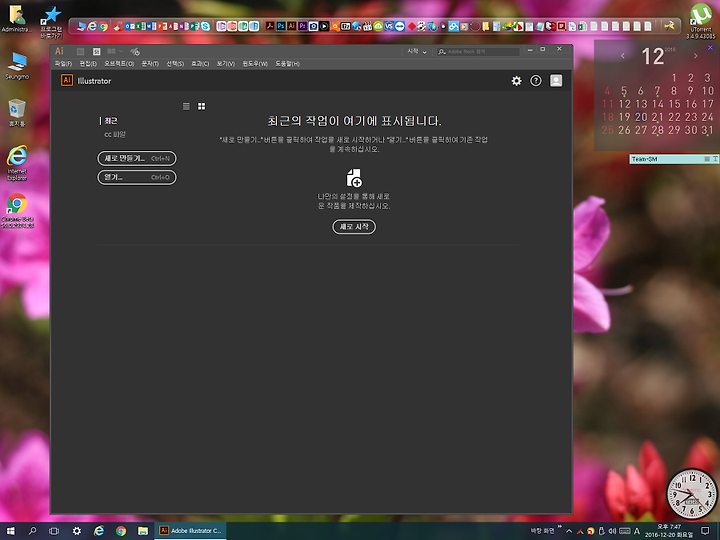Screen dimensions: 720x540
Task: Go to previous month in calendar widget
Action: pyautogui.click(x=623, y=56)
